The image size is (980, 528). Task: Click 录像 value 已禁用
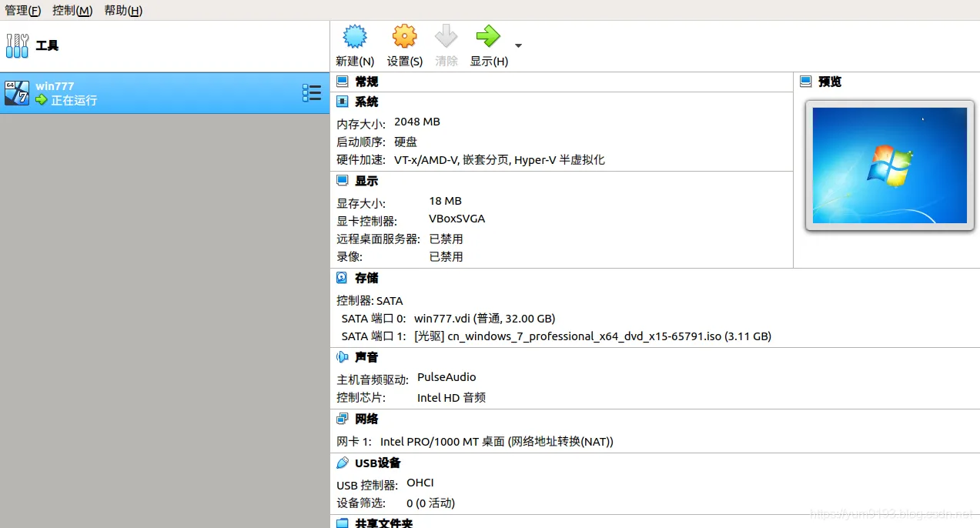447,257
